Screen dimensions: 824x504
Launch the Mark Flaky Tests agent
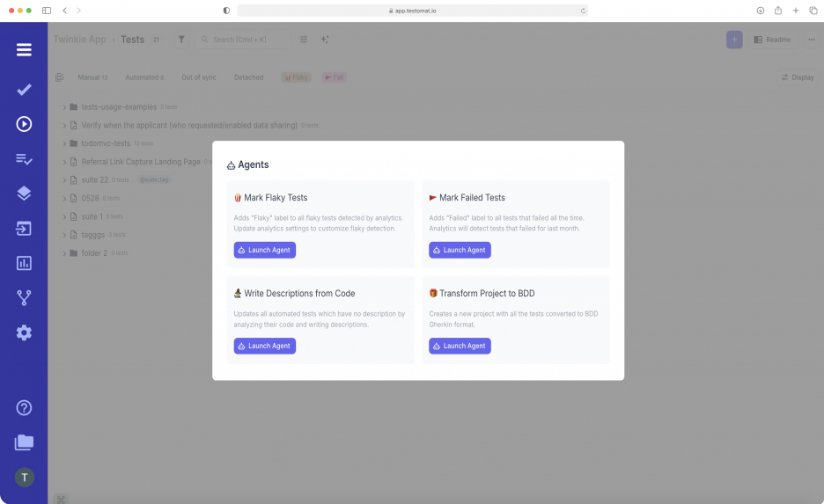(264, 250)
